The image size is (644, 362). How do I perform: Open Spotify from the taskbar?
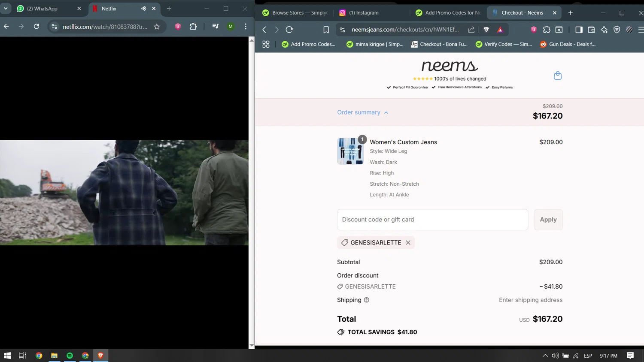70,356
